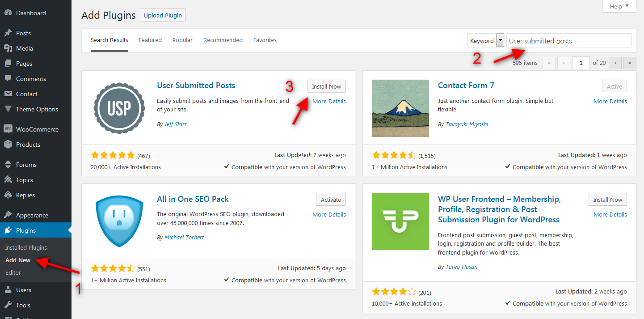Open More Details for Contact Form 7
Screen dimensions: 644x319
[x=610, y=102]
